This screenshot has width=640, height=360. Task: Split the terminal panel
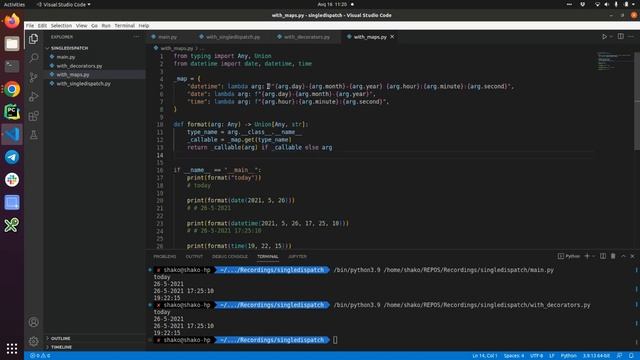click(603, 256)
